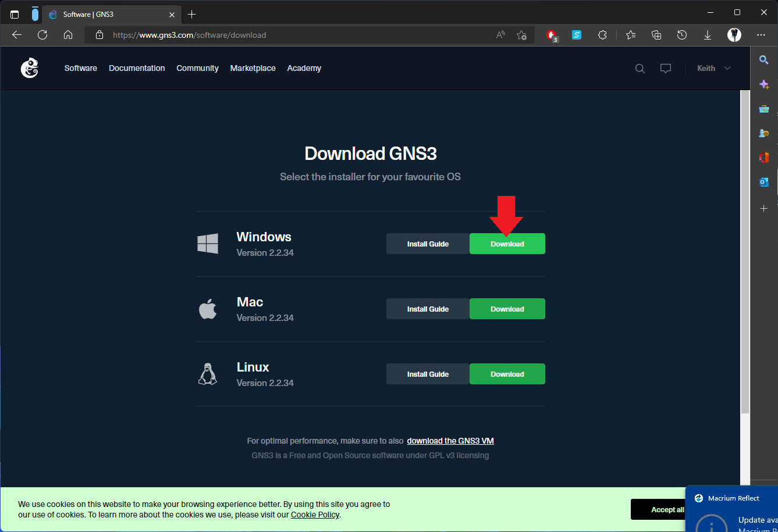Viewport: 778px width, 532px height.
Task: Select Marketplace in the navigation bar
Action: (253, 68)
